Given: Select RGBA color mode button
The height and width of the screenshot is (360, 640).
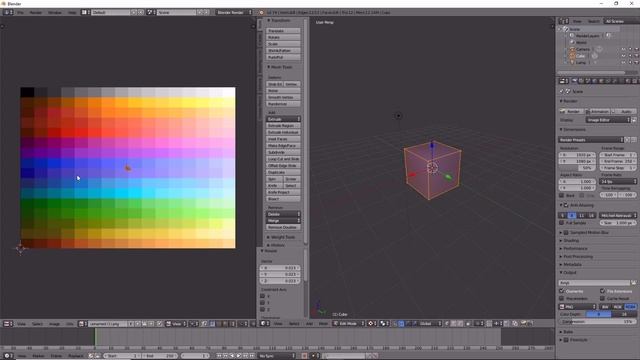Looking at the screenshot, I should point(631,307).
